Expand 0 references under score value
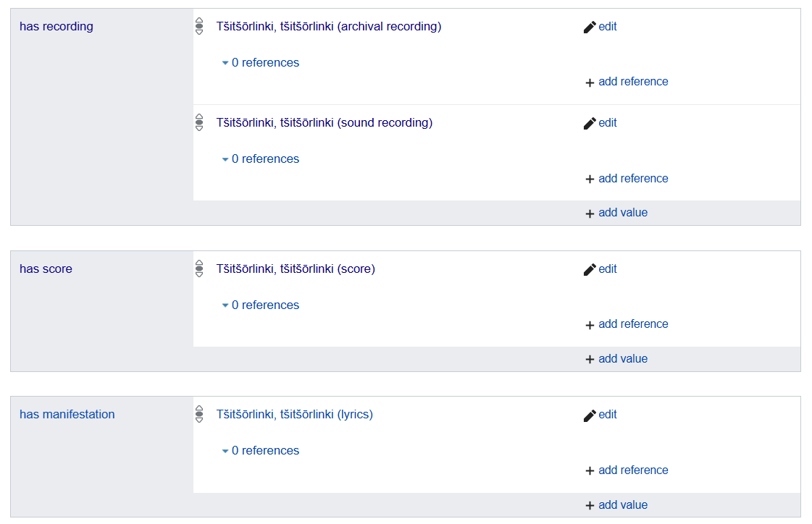 [261, 305]
